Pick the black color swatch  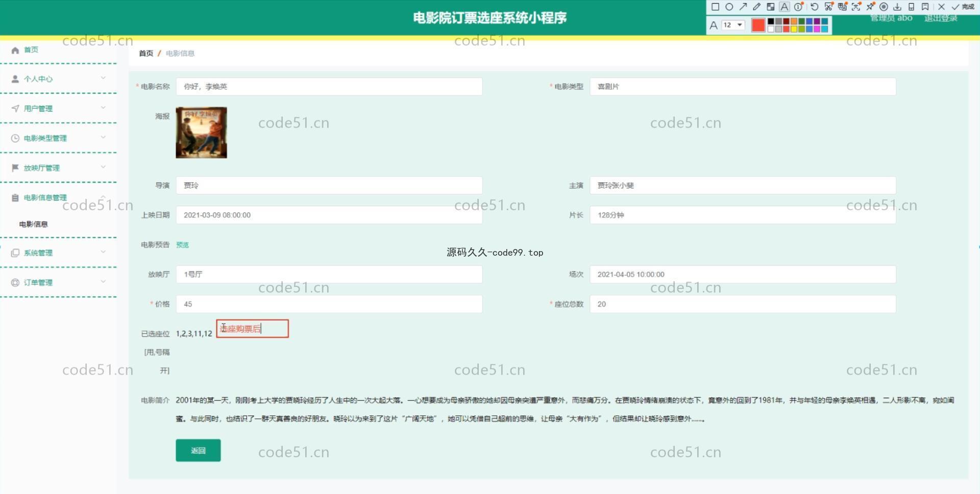[x=771, y=21]
